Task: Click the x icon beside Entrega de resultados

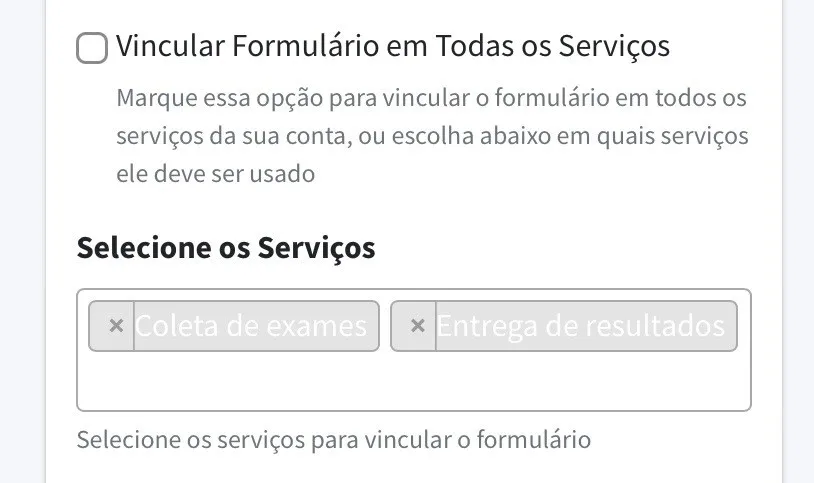Action: 417,326
